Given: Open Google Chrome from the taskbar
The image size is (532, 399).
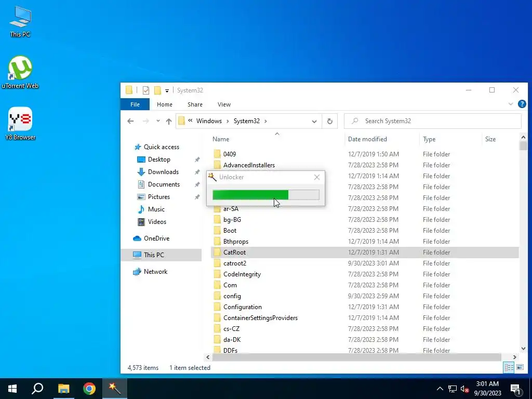Looking at the screenshot, I should click(x=89, y=389).
